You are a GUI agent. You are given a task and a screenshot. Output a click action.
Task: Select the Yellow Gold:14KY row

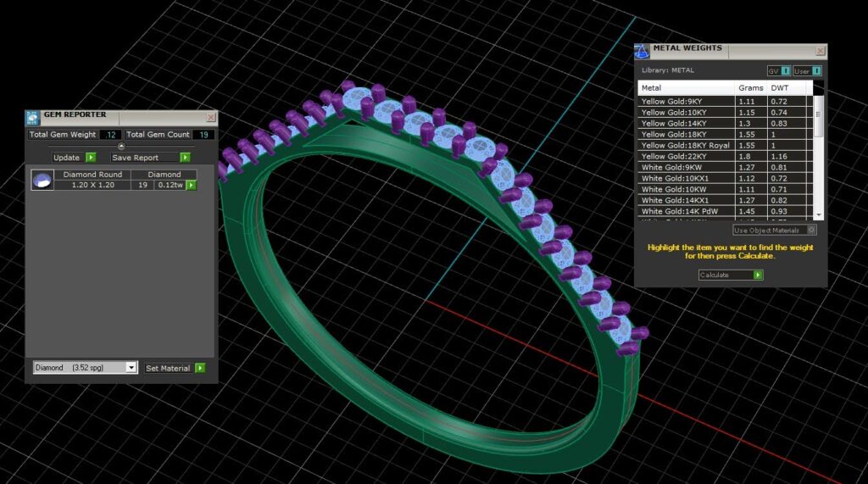[x=726, y=124]
